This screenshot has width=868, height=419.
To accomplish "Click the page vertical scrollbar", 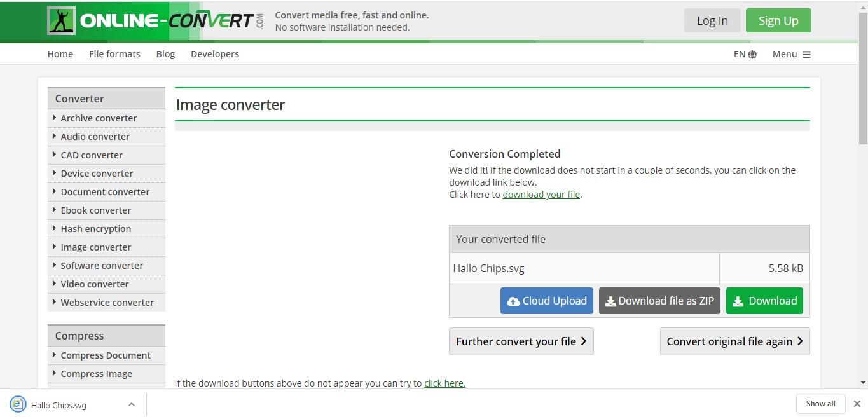I will pos(863,79).
